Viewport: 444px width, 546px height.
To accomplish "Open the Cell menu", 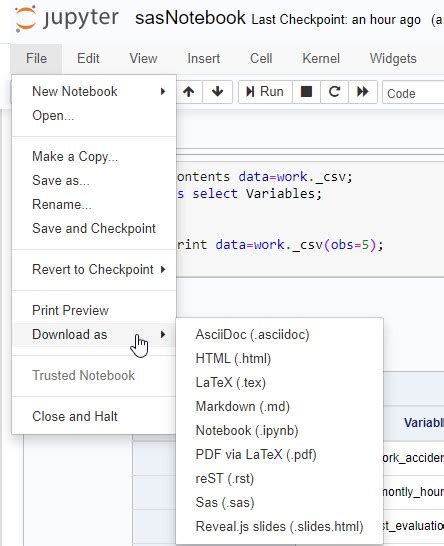I will 261,58.
